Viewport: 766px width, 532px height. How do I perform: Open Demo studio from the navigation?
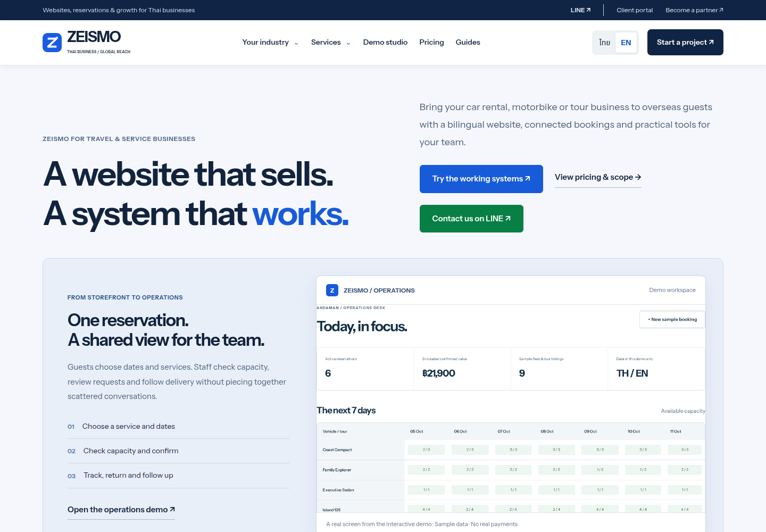pyautogui.click(x=385, y=43)
